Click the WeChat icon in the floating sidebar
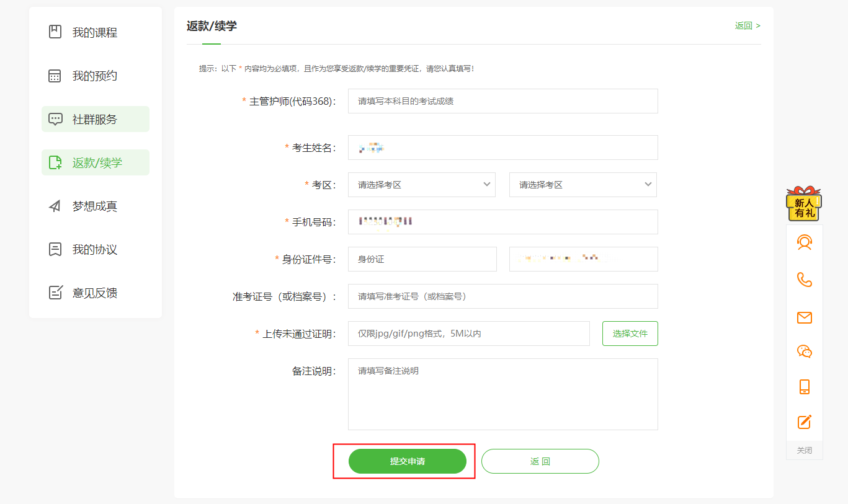Image resolution: width=848 pixels, height=504 pixels. [804, 351]
